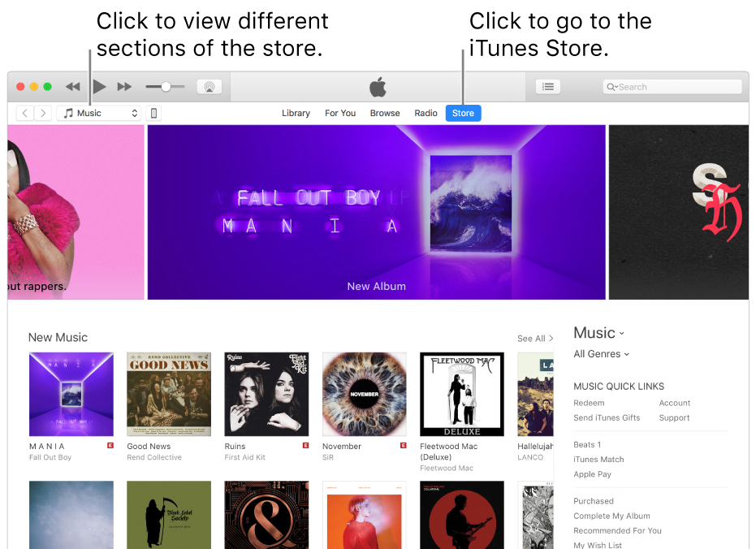Open the Apple Pay link
This screenshot has width=756, height=549.
[592, 474]
